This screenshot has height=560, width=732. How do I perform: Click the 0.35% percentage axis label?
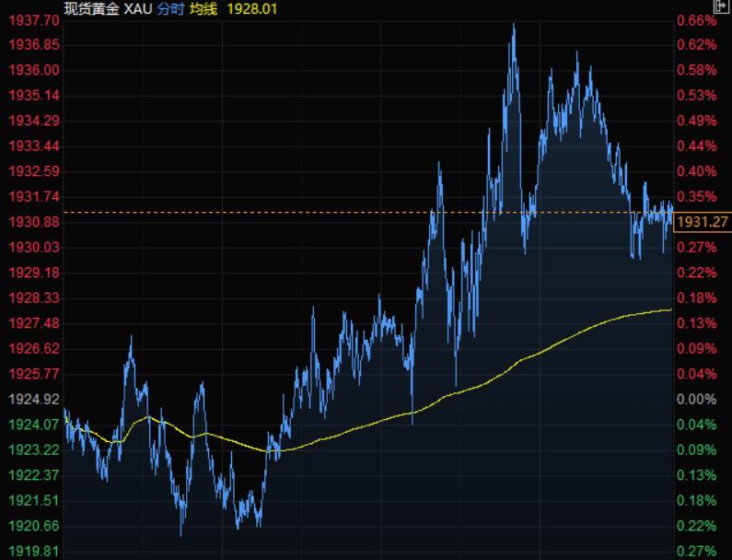pos(695,196)
